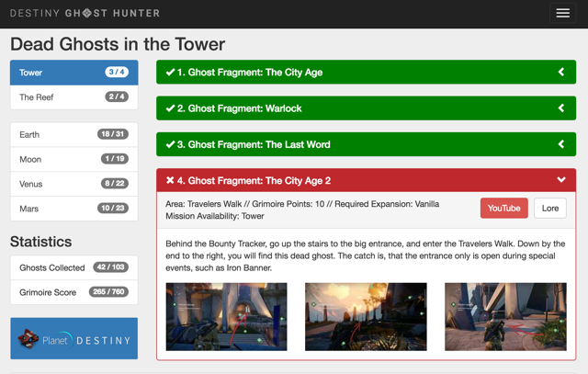This screenshot has height=374, width=588.
Task: Click chevron on the Warlock row
Action: click(x=561, y=108)
